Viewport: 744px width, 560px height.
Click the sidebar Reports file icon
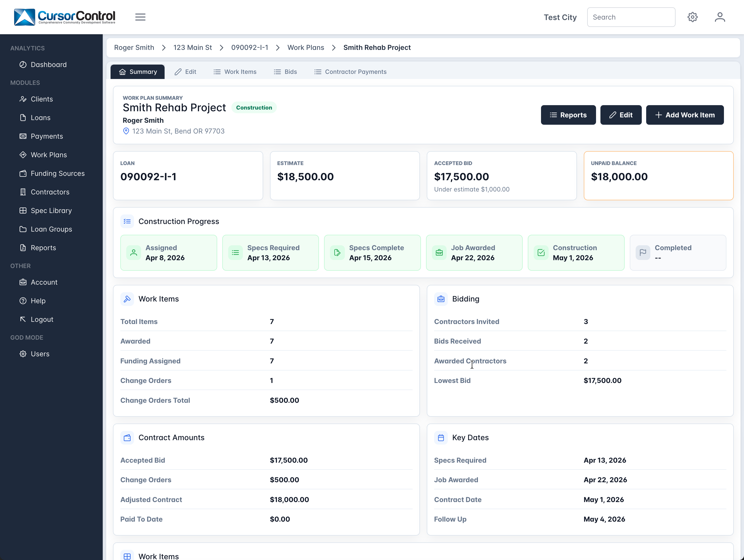[23, 247]
